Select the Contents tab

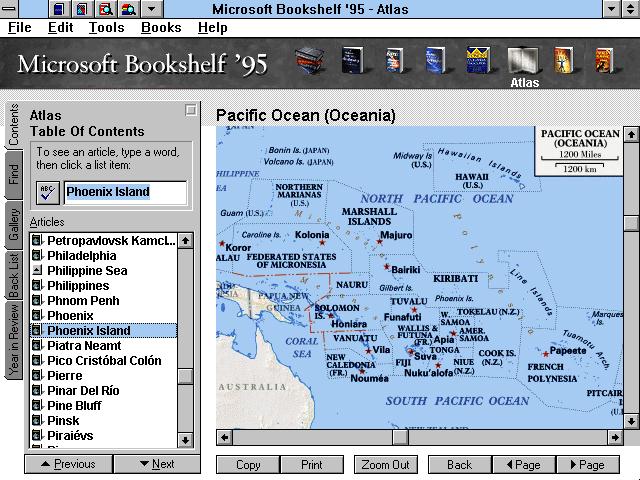click(x=13, y=124)
